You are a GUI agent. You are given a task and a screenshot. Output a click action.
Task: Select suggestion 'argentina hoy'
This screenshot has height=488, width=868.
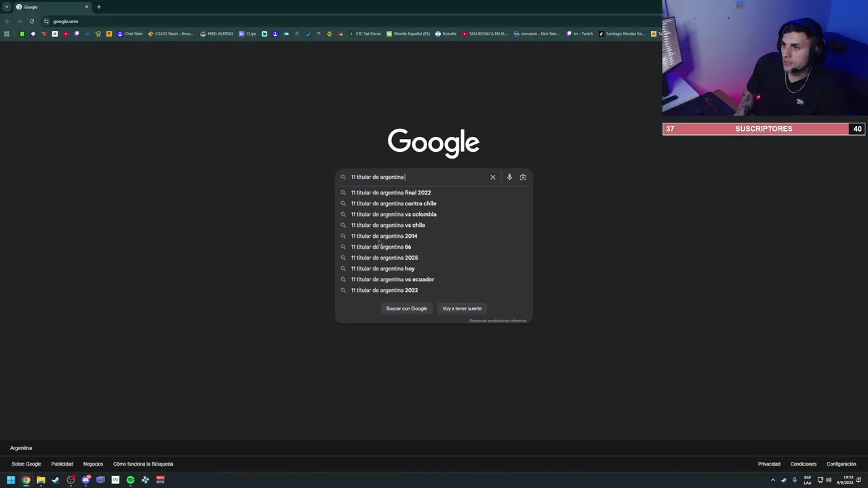point(434,268)
